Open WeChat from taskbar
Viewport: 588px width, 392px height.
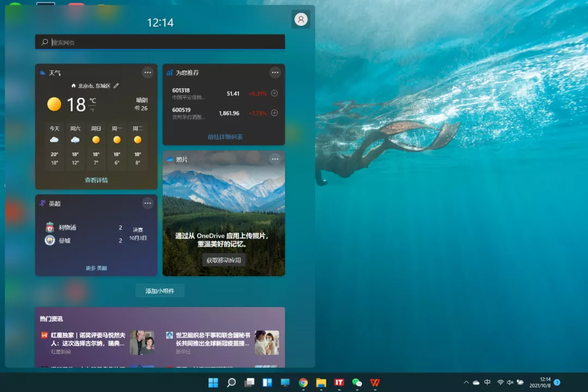[x=357, y=382]
